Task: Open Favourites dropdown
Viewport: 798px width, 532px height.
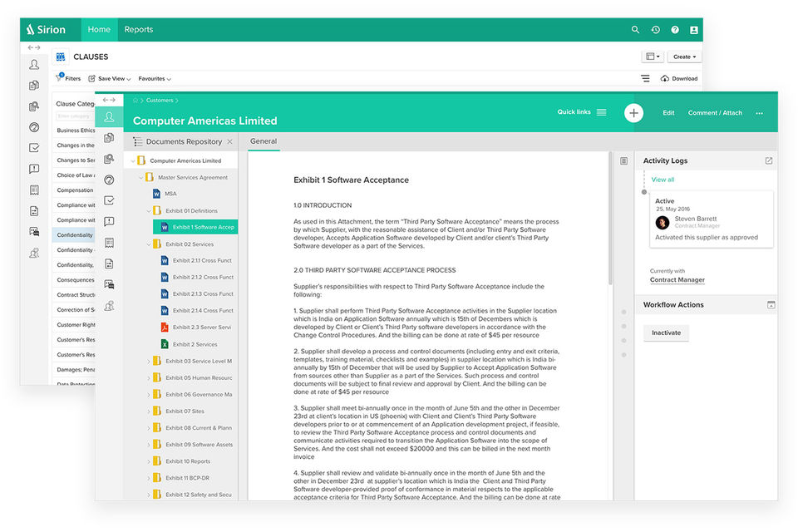Action: coord(155,78)
